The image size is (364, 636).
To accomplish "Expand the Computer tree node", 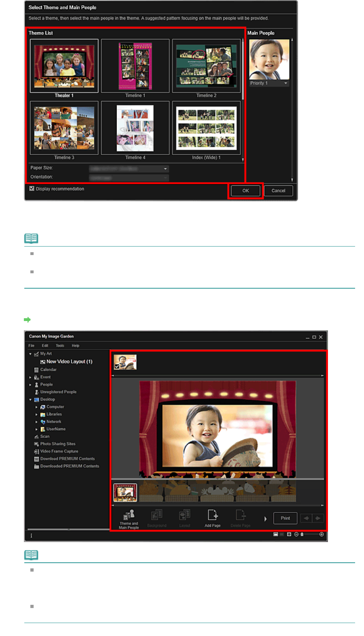I will click(x=36, y=407).
